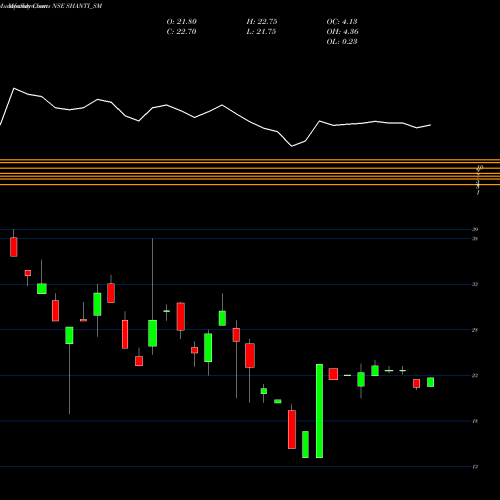Select the high value H: 22.75
Screen dimensions: 500x500
(262, 22)
